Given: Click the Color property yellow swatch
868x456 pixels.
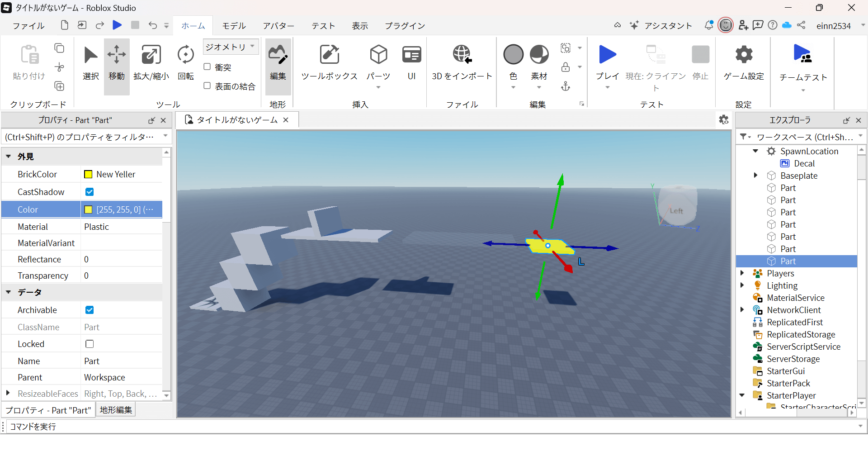Looking at the screenshot, I should tap(89, 209).
